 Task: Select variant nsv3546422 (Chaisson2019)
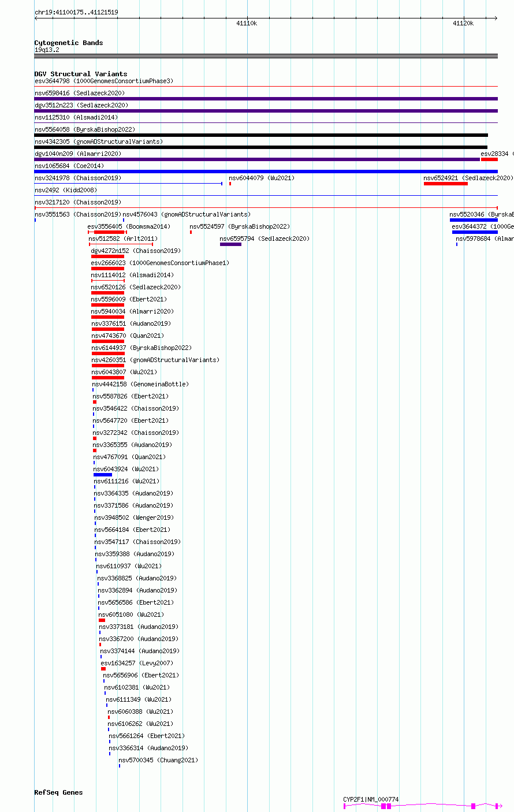tap(136, 408)
